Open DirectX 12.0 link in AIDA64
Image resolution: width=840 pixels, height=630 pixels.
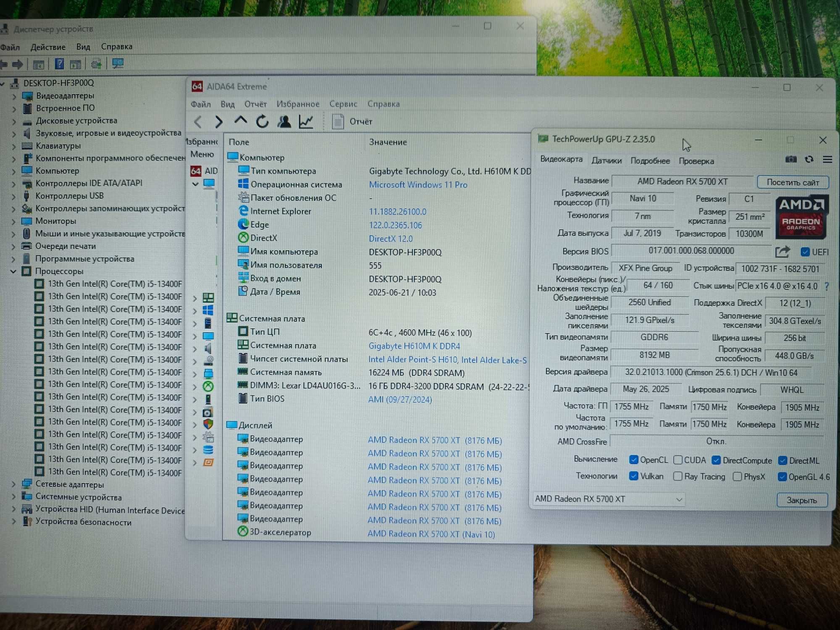[x=391, y=239]
